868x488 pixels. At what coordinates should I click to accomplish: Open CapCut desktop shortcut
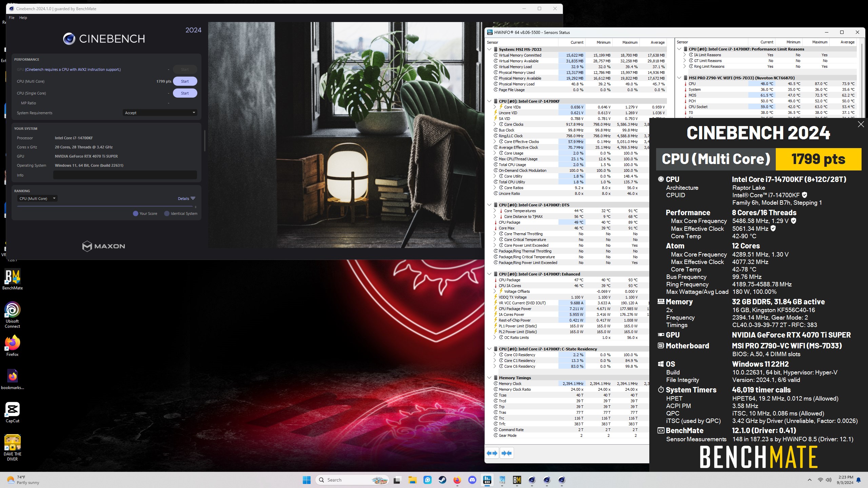(x=13, y=412)
